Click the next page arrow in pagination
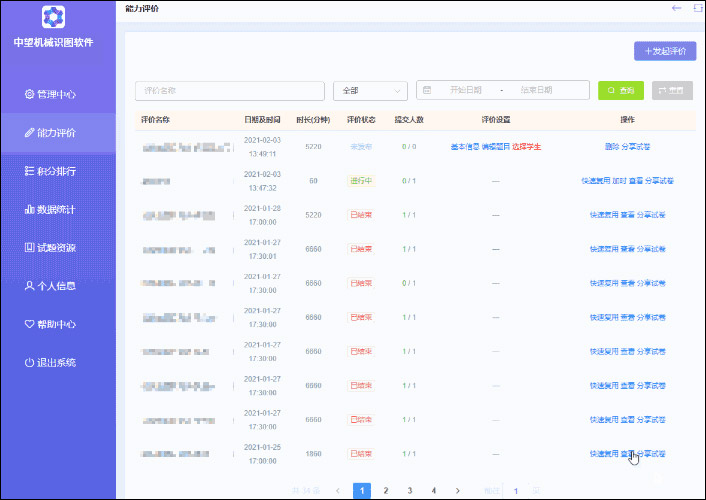The image size is (706, 500). coord(458,491)
